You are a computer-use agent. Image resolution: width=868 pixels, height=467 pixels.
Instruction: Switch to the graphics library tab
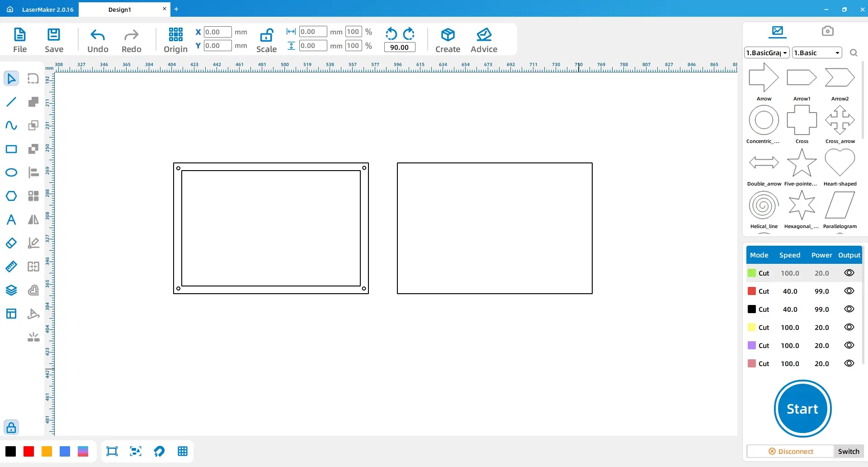coord(778,31)
